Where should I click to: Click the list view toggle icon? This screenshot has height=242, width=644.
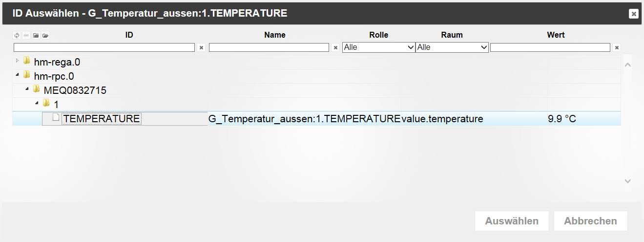[x=26, y=36]
